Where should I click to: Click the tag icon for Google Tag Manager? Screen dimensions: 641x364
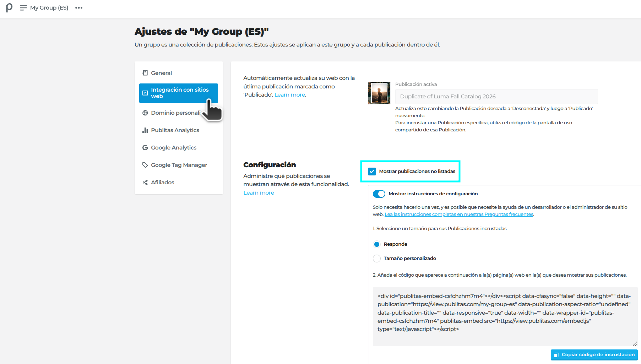point(145,165)
